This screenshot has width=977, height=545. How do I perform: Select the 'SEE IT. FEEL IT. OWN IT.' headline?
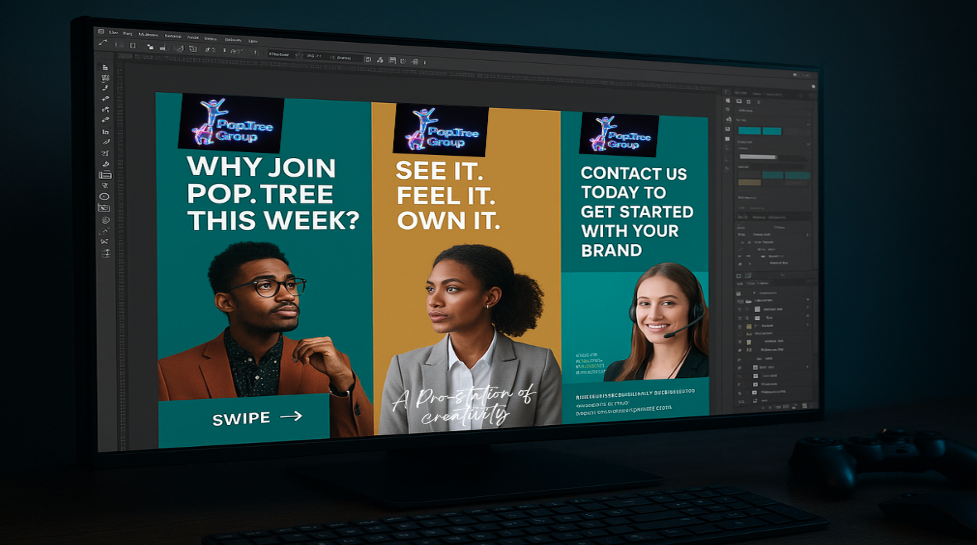447,196
